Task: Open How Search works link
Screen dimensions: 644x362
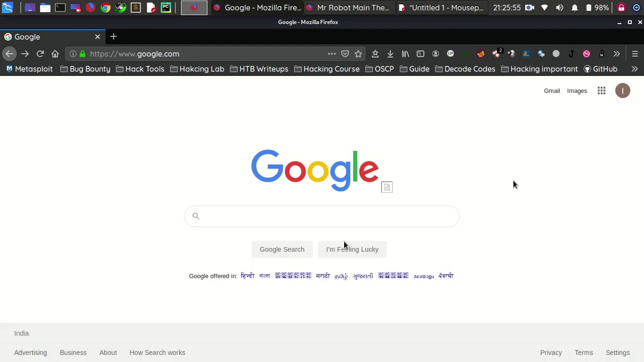Action: pos(157,352)
